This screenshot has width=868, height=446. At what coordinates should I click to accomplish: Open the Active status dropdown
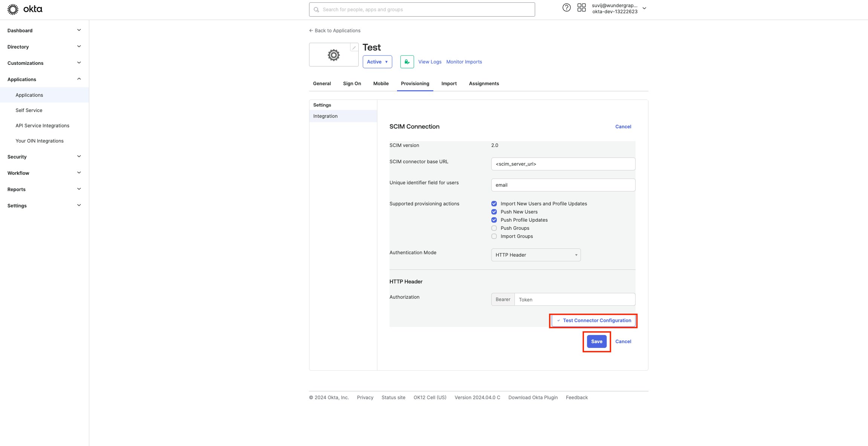(377, 61)
